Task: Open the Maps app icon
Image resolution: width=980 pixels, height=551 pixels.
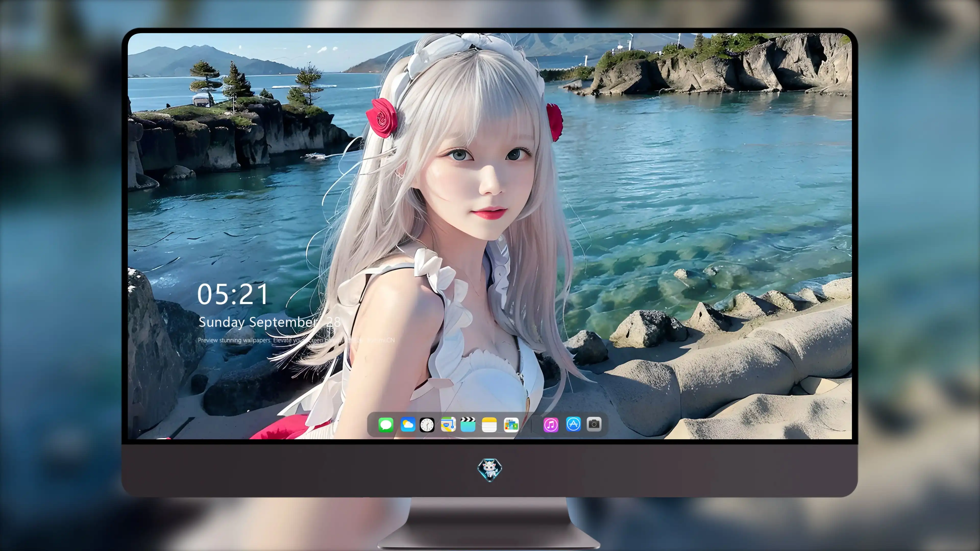Action: tap(448, 424)
